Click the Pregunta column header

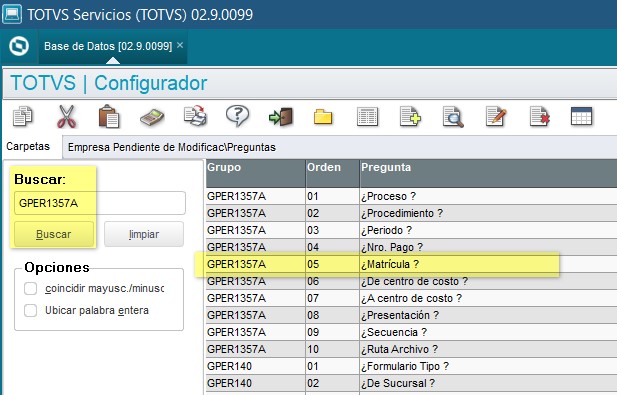coord(488,173)
